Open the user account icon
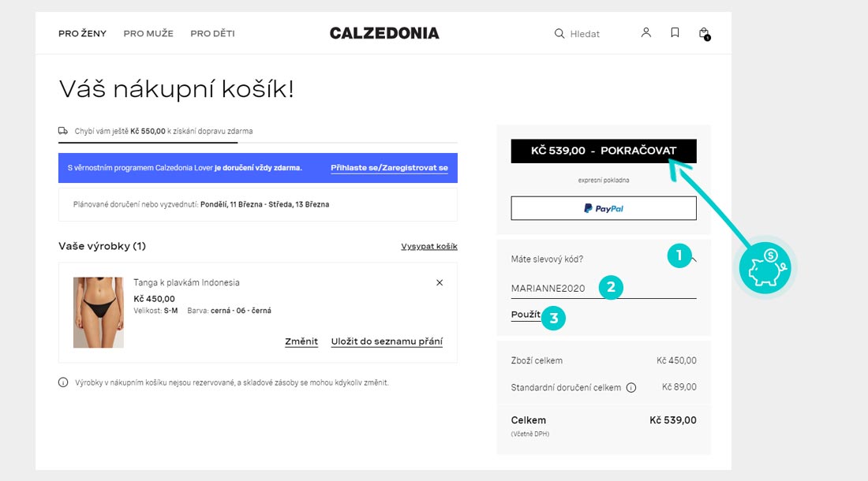Image resolution: width=868 pixels, height=481 pixels. click(646, 33)
